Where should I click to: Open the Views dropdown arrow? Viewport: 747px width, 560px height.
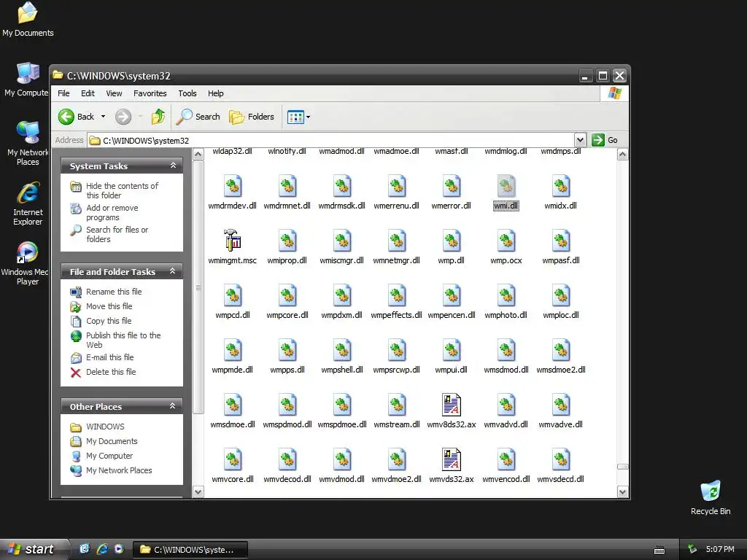(309, 117)
